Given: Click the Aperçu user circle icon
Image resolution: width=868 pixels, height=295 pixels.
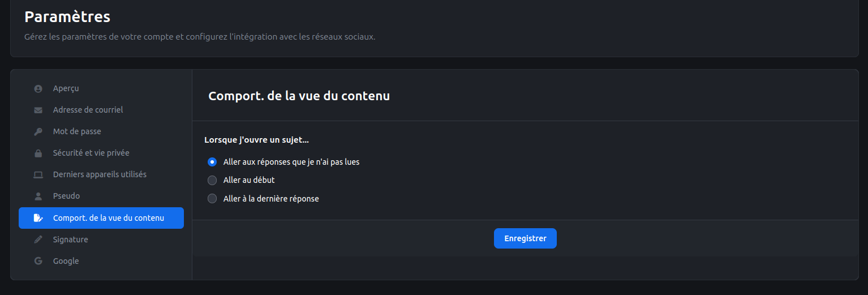Looking at the screenshot, I should click(38, 89).
